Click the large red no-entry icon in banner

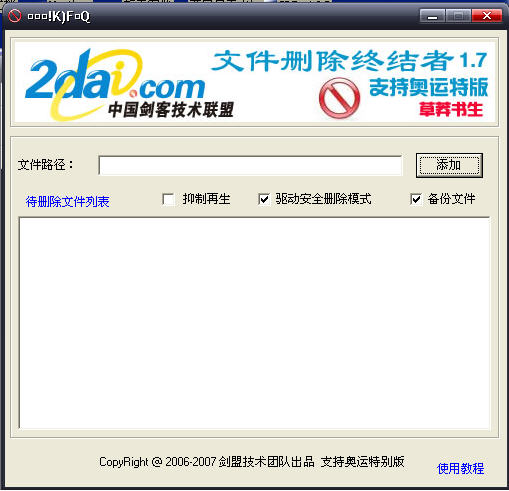tap(339, 98)
